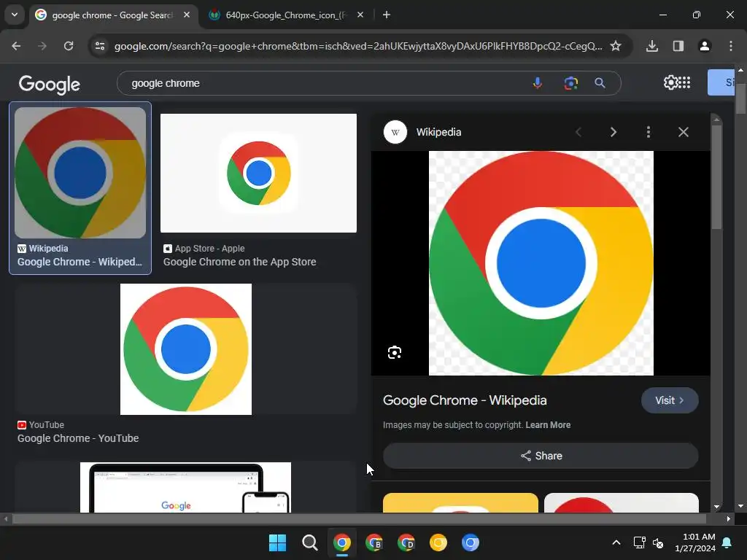The image size is (747, 560).
Task: Click the page horizontal scrollbar
Action: (x=359, y=519)
